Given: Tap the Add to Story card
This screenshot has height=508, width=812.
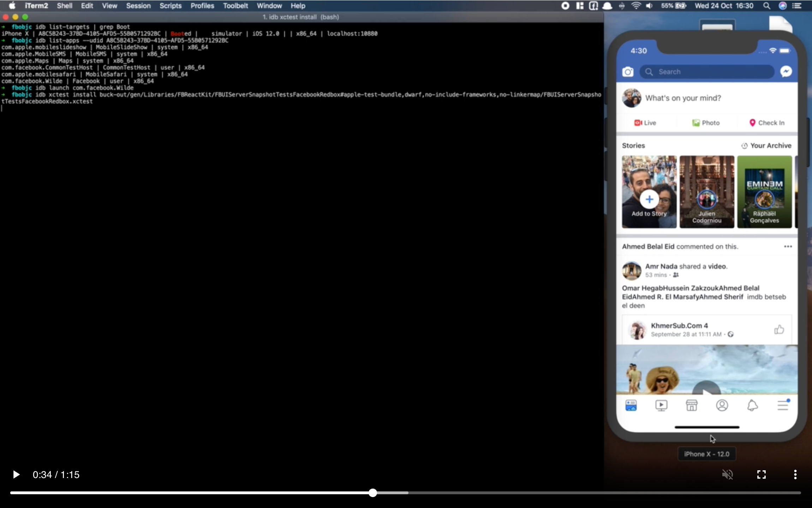Looking at the screenshot, I should [x=649, y=192].
